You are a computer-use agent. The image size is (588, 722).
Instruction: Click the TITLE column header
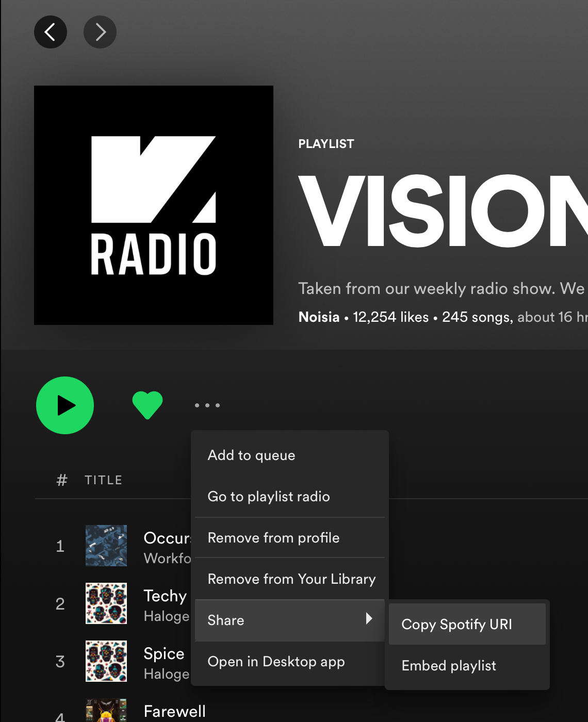104,480
